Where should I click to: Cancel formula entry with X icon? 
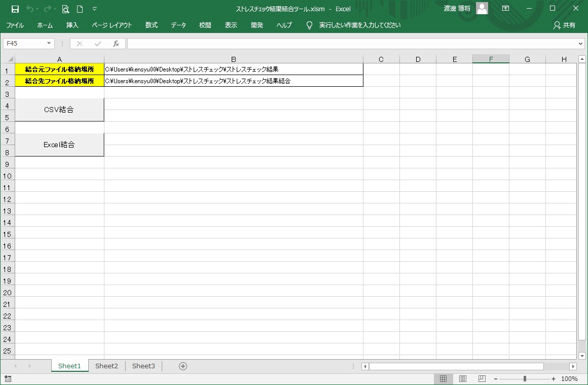[80, 44]
